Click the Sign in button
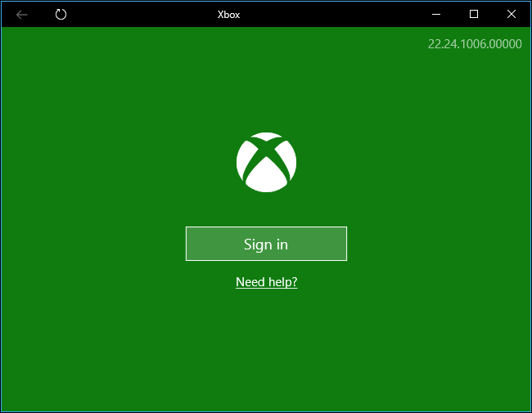The image size is (532, 413). tap(266, 244)
